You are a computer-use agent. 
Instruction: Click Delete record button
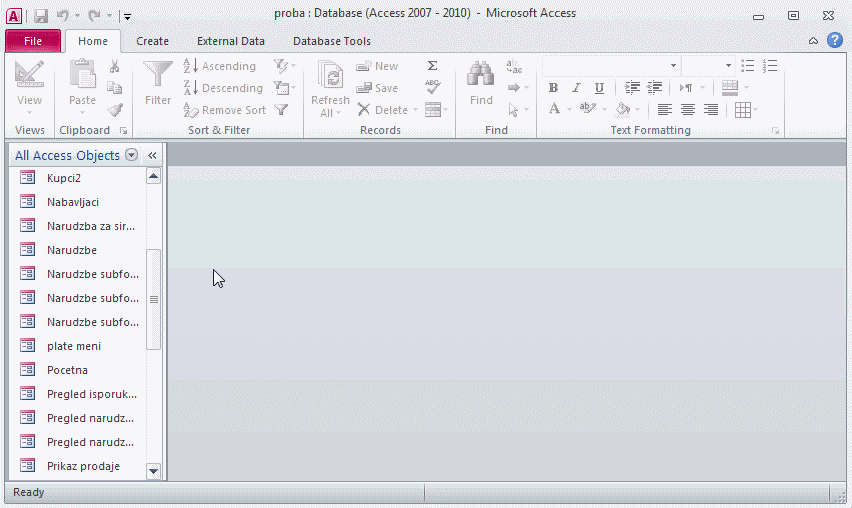coord(383,110)
